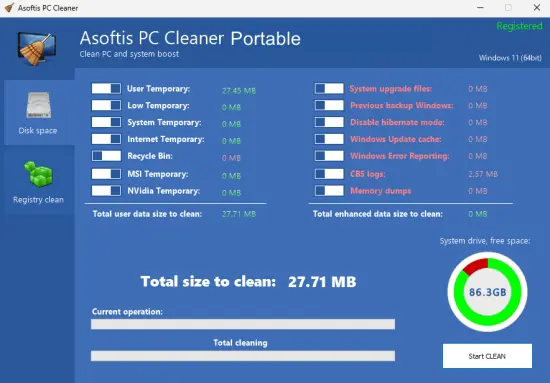Screen dimensions: 550x383
Task: Enable System upgrade files toggle
Action: pyautogui.click(x=329, y=88)
